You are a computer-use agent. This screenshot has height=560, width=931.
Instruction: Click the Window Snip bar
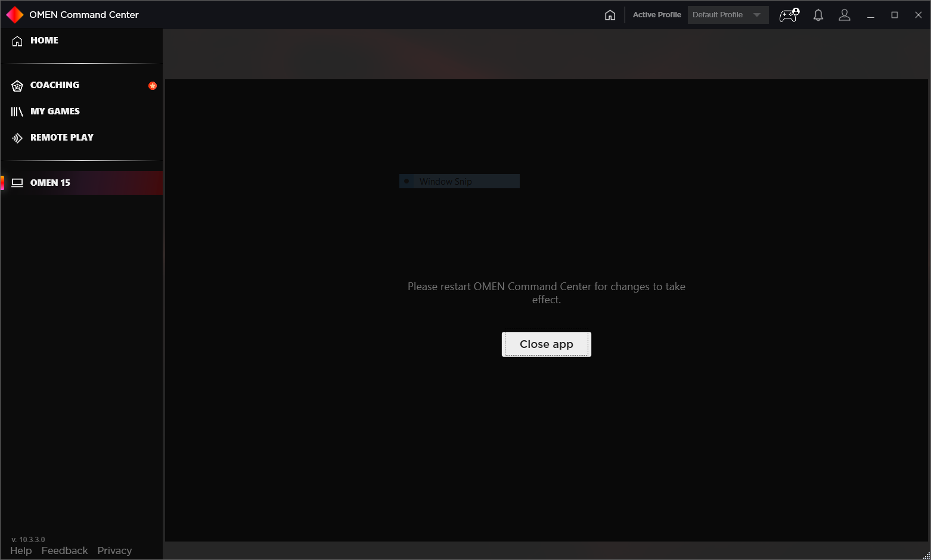click(x=459, y=181)
